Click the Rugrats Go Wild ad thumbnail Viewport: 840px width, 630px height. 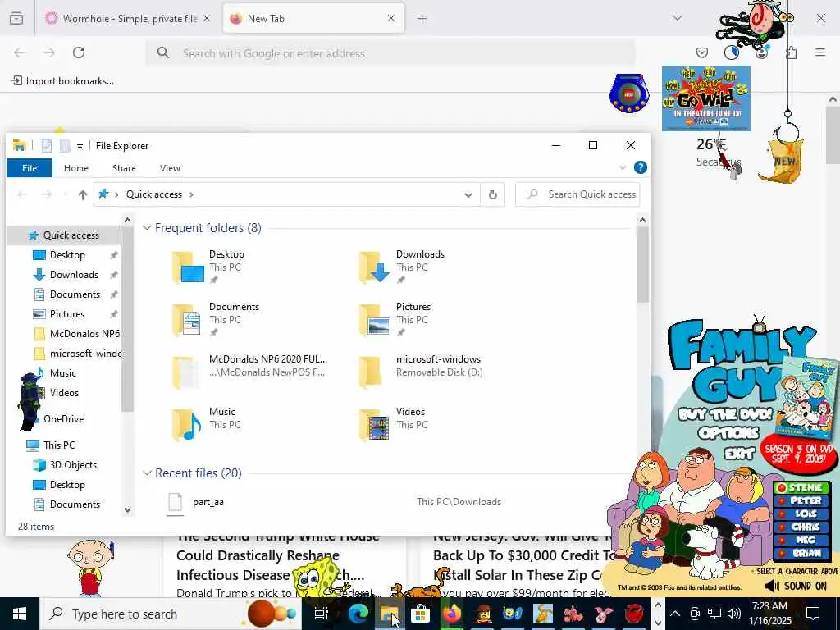[705, 98]
